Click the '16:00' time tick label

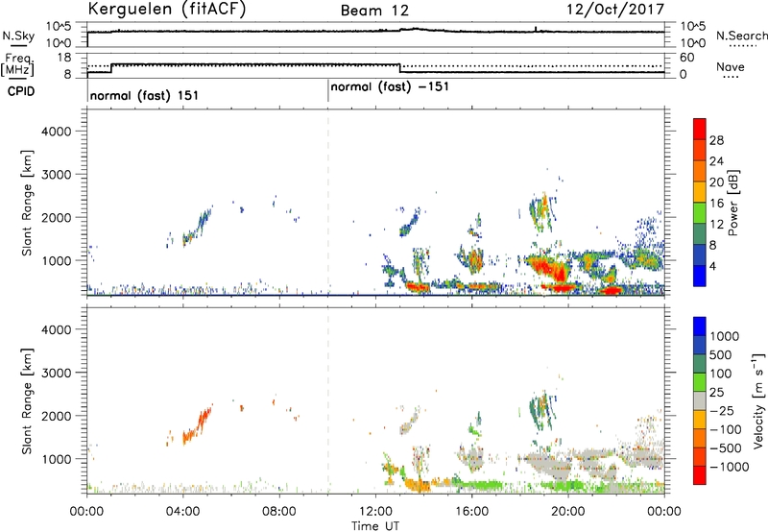471,512
